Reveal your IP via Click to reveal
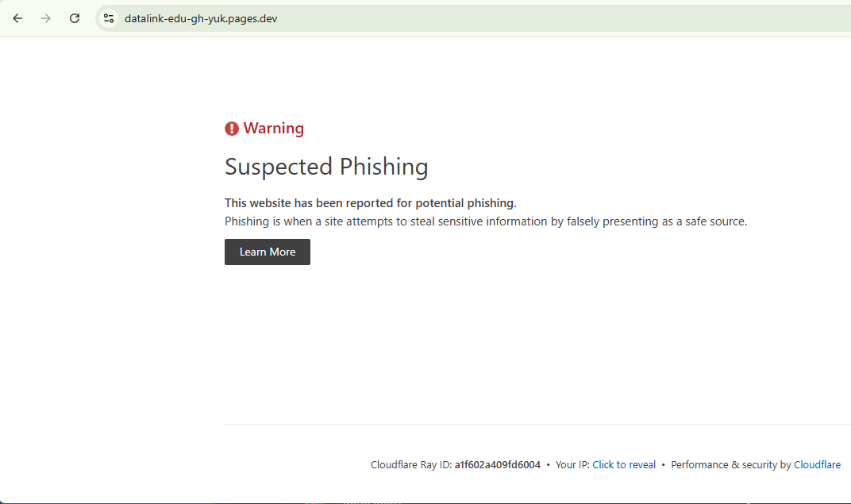This screenshot has width=851, height=504. point(624,465)
